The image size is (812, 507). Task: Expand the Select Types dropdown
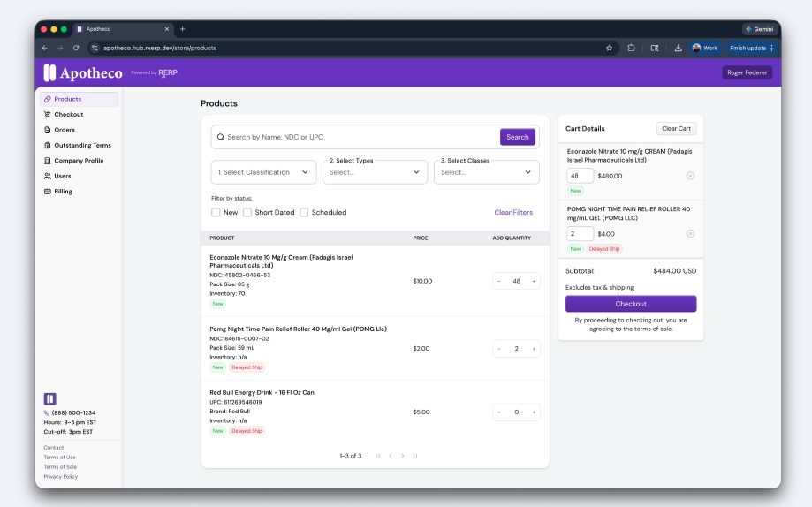pyautogui.click(x=375, y=172)
